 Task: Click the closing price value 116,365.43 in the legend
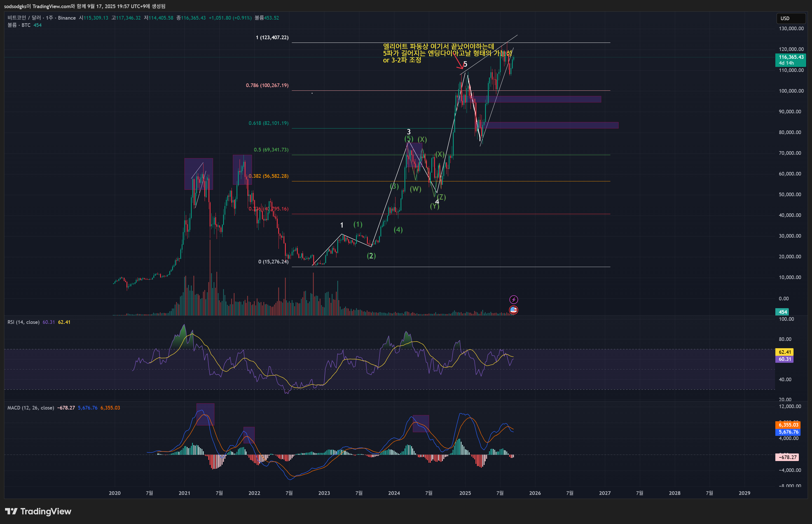[x=193, y=18]
